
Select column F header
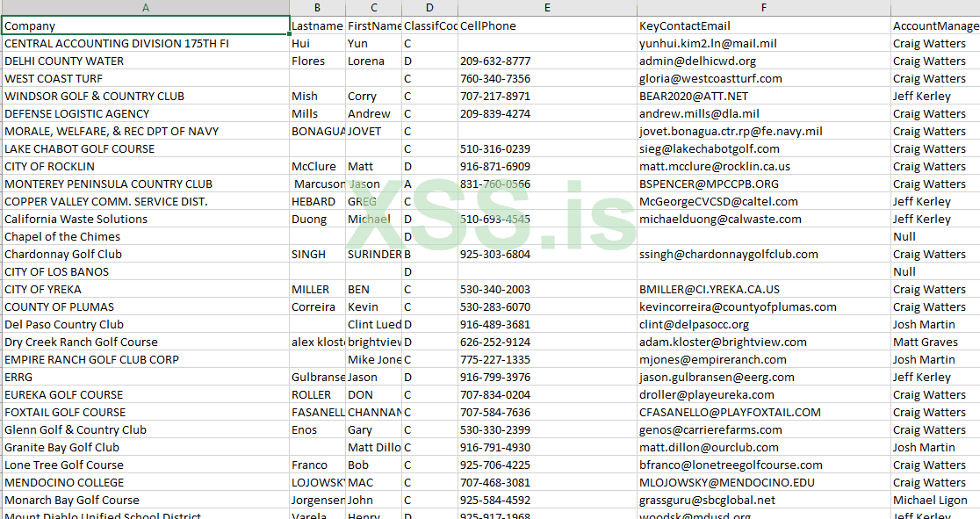pos(764,8)
